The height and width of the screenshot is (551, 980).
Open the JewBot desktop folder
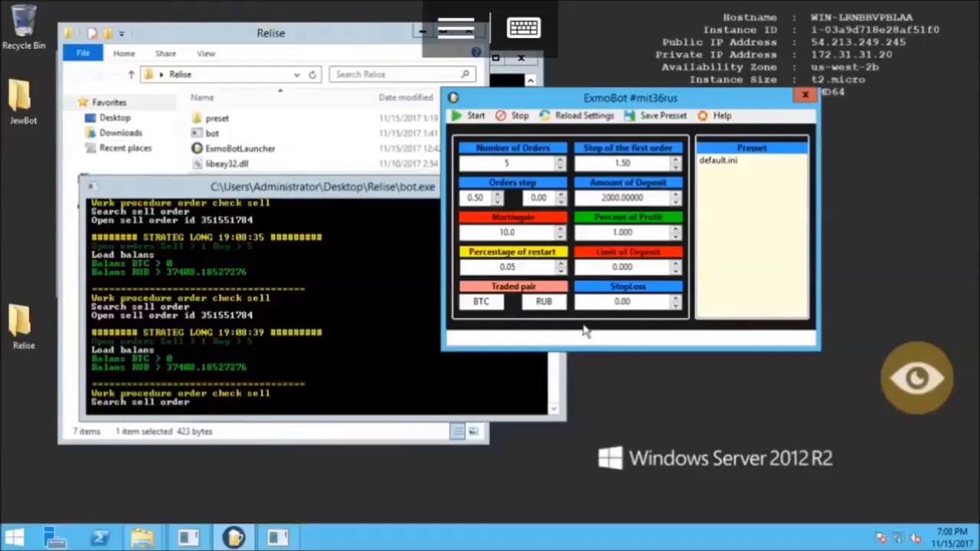click(x=20, y=96)
